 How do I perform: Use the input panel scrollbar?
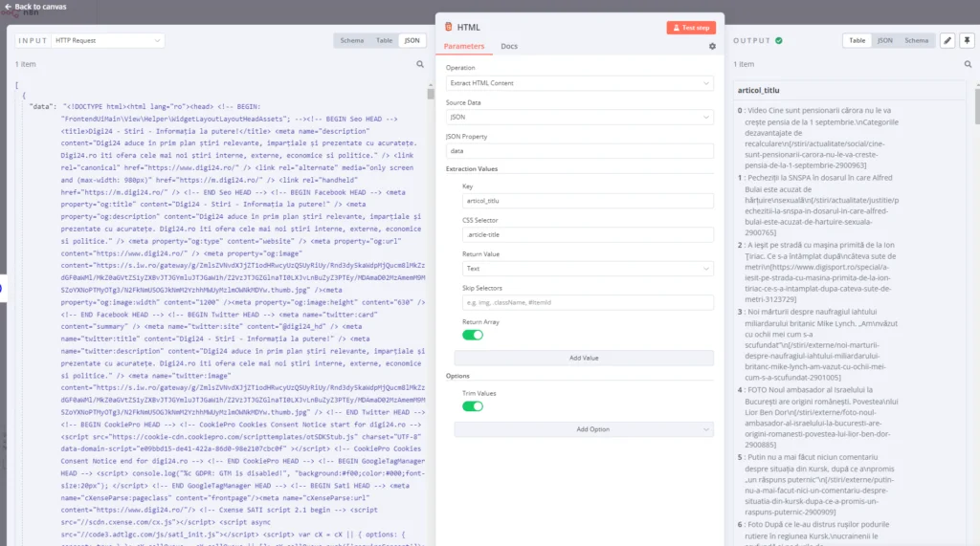pos(431,93)
